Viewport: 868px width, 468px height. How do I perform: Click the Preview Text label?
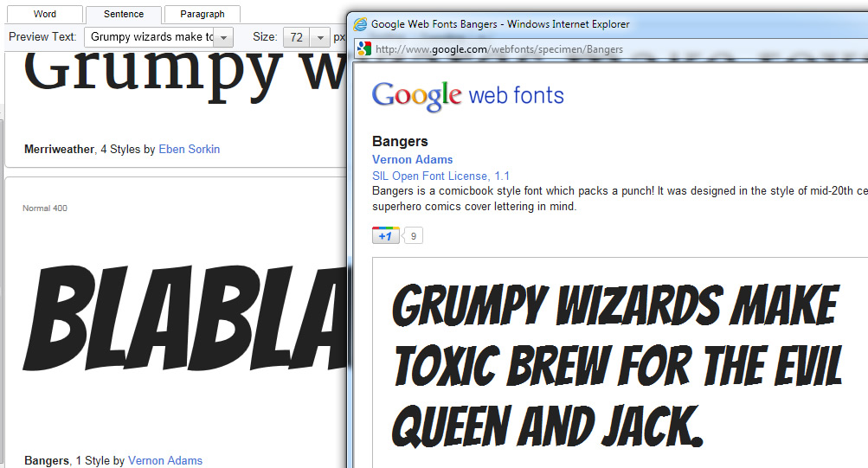[x=42, y=37]
